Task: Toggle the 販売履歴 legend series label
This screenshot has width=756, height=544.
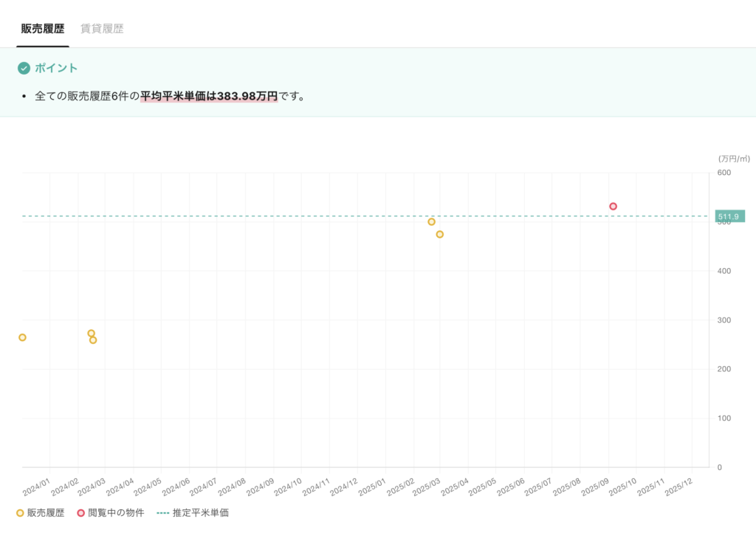Action: (x=46, y=512)
